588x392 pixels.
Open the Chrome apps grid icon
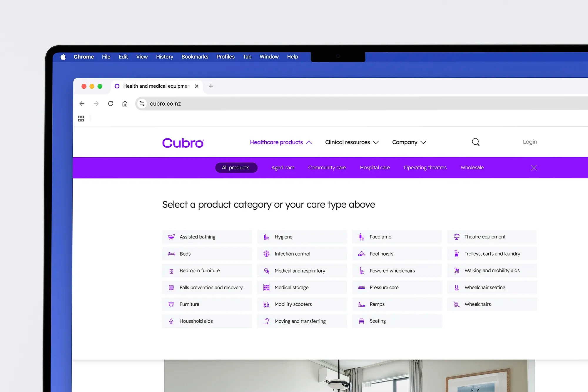tap(81, 119)
